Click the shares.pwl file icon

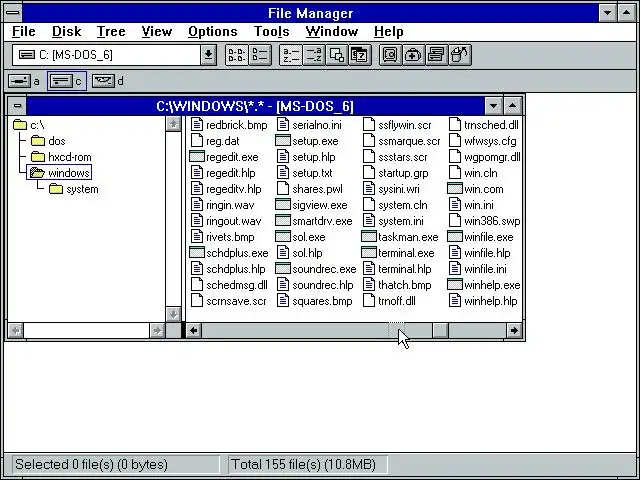283,189
